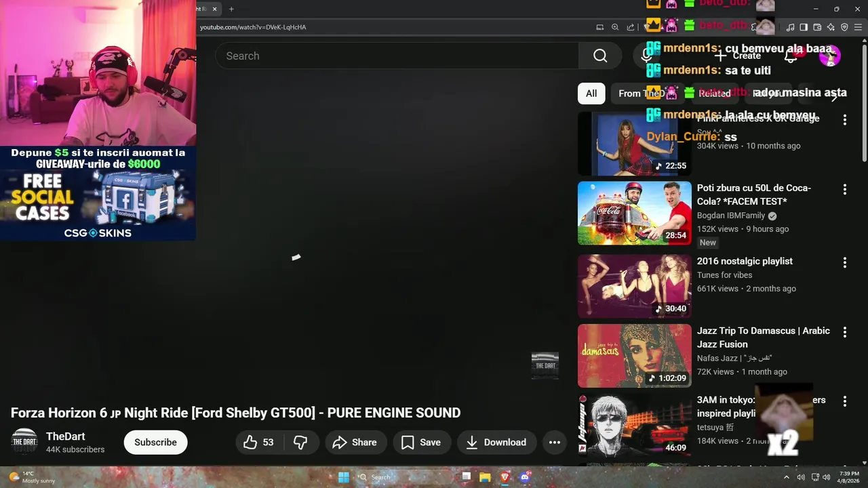Open '2016 nostalgic playlist' title
This screenshot has height=488, width=868.
745,261
